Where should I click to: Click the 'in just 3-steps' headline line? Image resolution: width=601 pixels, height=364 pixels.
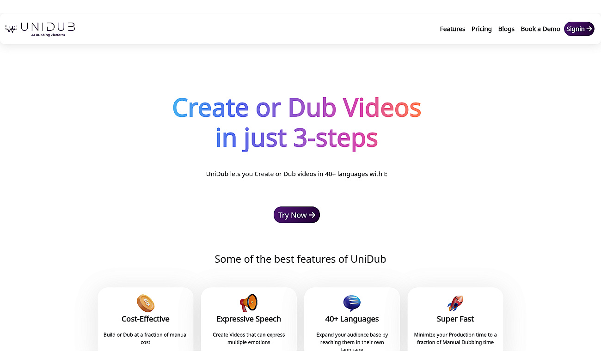pyautogui.click(x=297, y=138)
